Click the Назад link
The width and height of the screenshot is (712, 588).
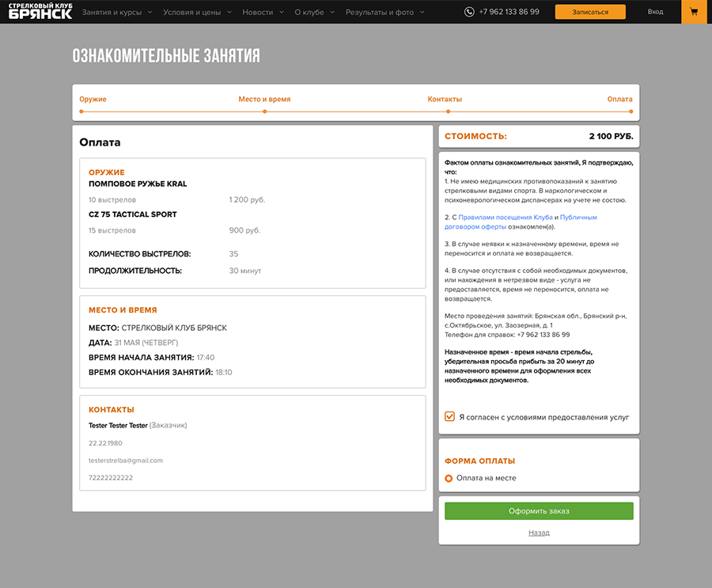tap(539, 533)
